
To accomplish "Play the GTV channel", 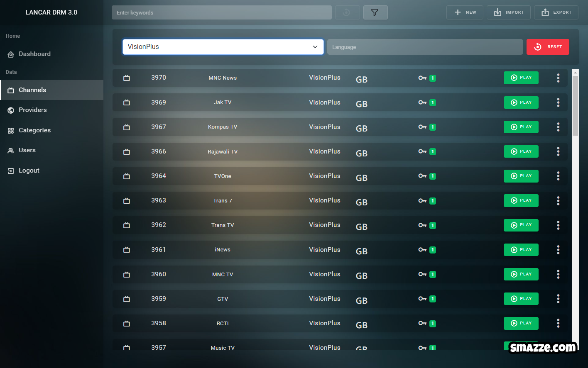I will pos(521,299).
